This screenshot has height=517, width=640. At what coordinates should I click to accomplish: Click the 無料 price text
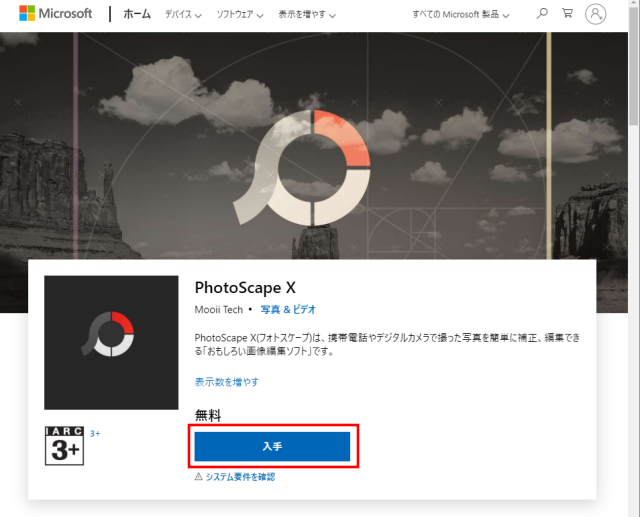(208, 415)
